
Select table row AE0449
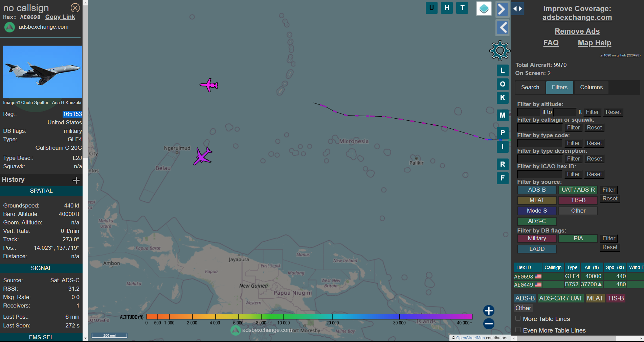point(579,285)
